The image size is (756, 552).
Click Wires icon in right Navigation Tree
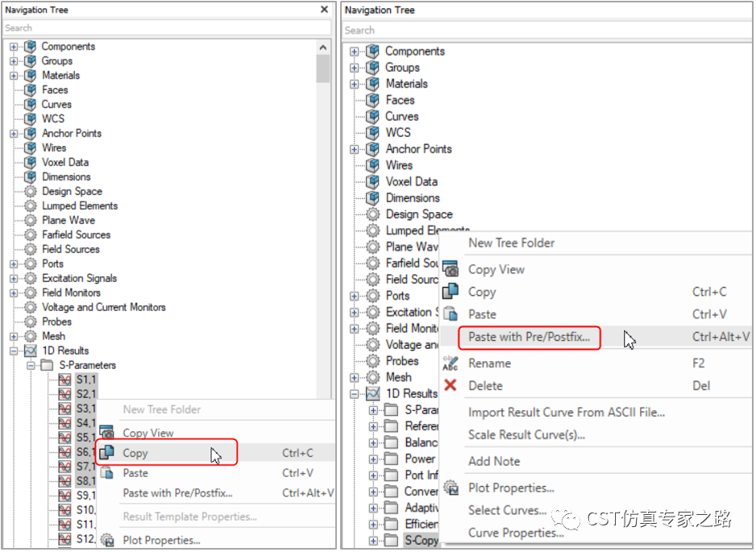point(372,165)
